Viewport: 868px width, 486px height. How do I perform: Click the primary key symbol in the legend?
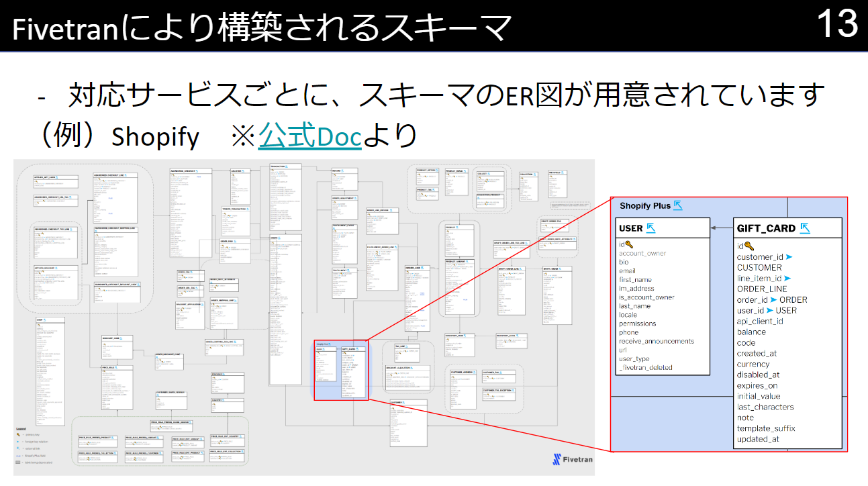18,434
